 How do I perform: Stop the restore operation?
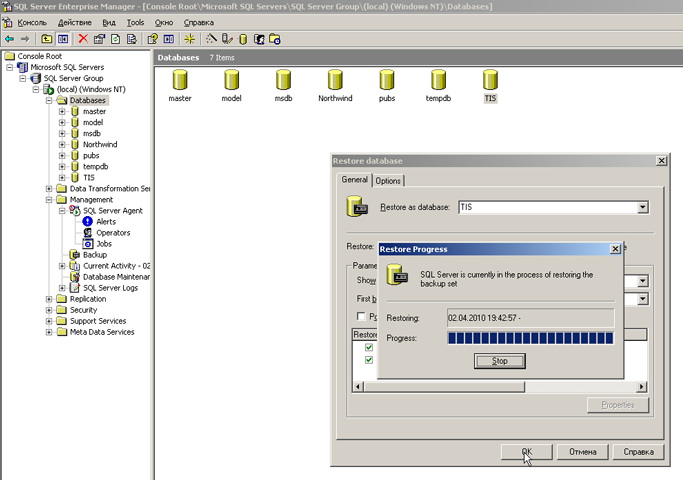[x=500, y=361]
